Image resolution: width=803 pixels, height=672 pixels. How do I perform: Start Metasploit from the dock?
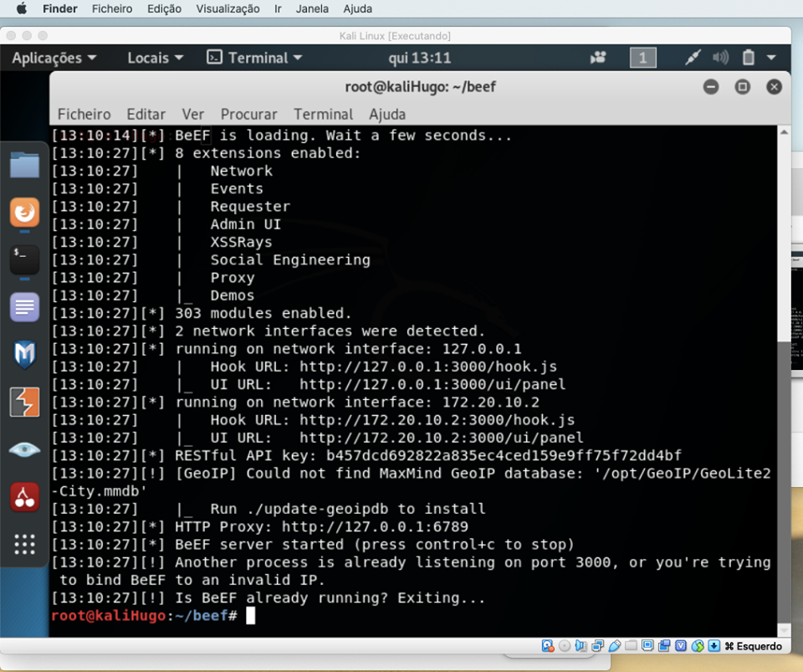[24, 354]
